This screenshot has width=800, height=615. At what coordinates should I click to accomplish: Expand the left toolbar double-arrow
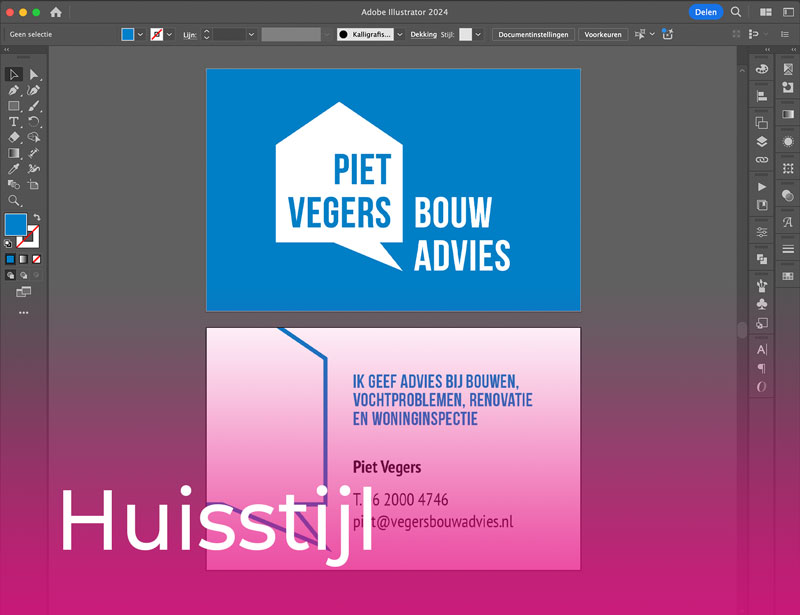[7, 50]
